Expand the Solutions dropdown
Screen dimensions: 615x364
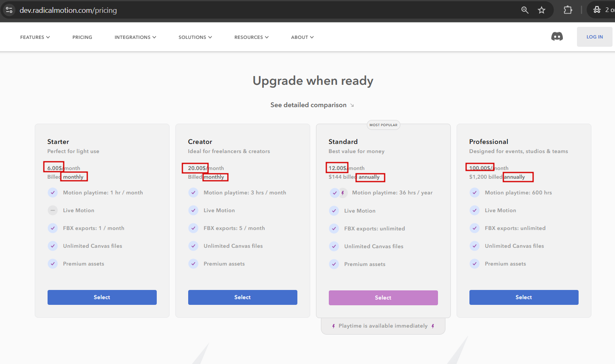point(195,37)
